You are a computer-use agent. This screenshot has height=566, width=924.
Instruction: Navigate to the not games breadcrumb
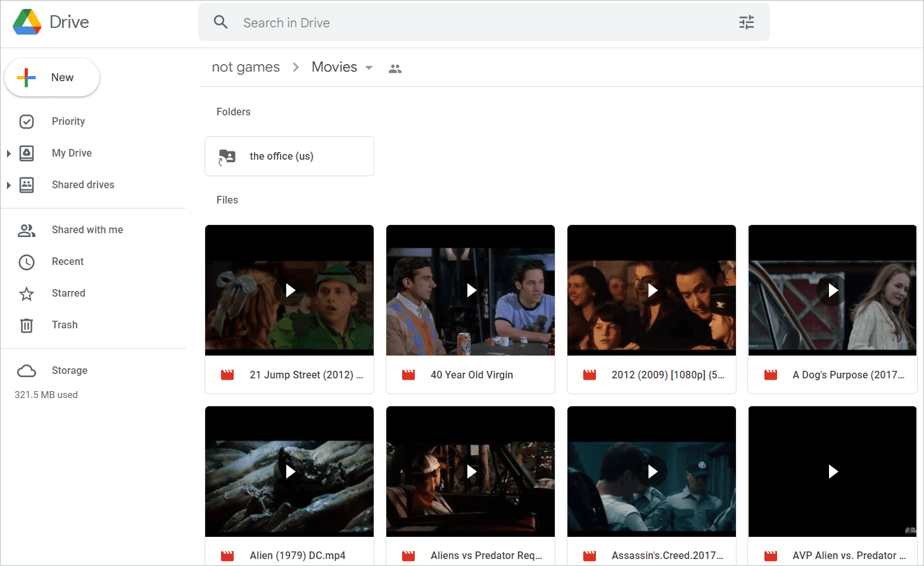point(246,67)
